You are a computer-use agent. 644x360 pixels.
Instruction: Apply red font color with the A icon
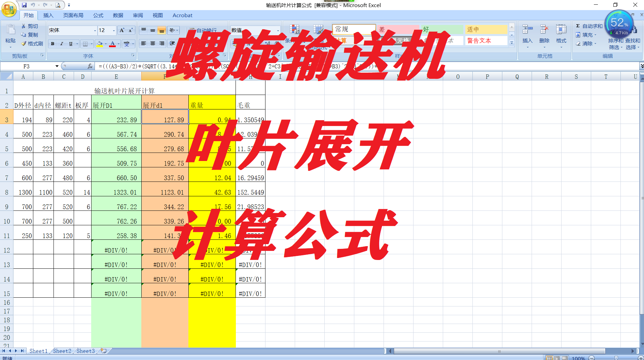[x=113, y=43]
